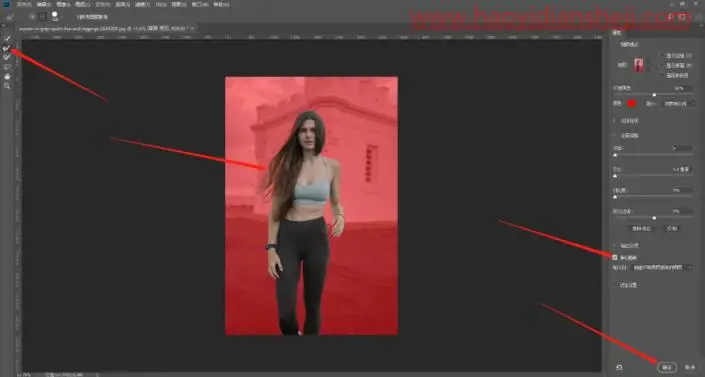Image resolution: width=705 pixels, height=377 pixels.
Task: Click the add-to-selection plus icon in options bar
Action: (32, 17)
